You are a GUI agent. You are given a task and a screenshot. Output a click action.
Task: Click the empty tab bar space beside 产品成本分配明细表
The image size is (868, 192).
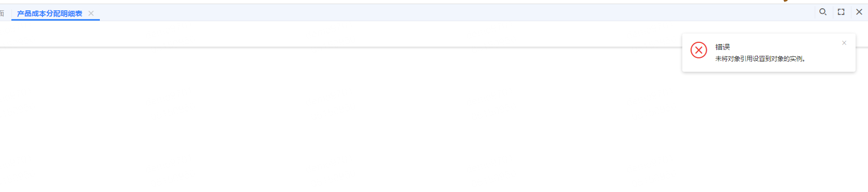(455, 13)
